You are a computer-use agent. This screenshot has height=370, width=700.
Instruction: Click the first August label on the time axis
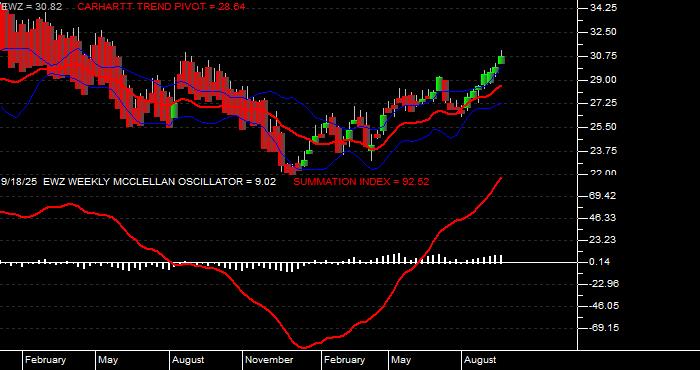pyautogui.click(x=188, y=360)
